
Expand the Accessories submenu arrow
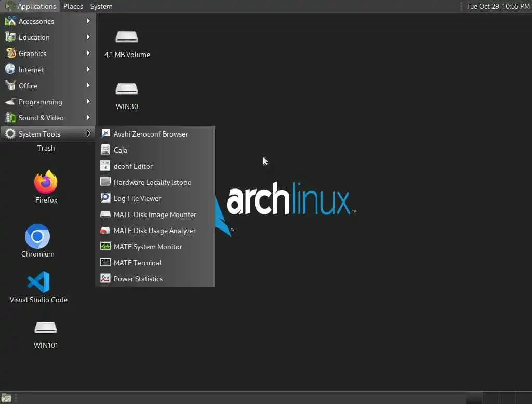tap(88, 21)
